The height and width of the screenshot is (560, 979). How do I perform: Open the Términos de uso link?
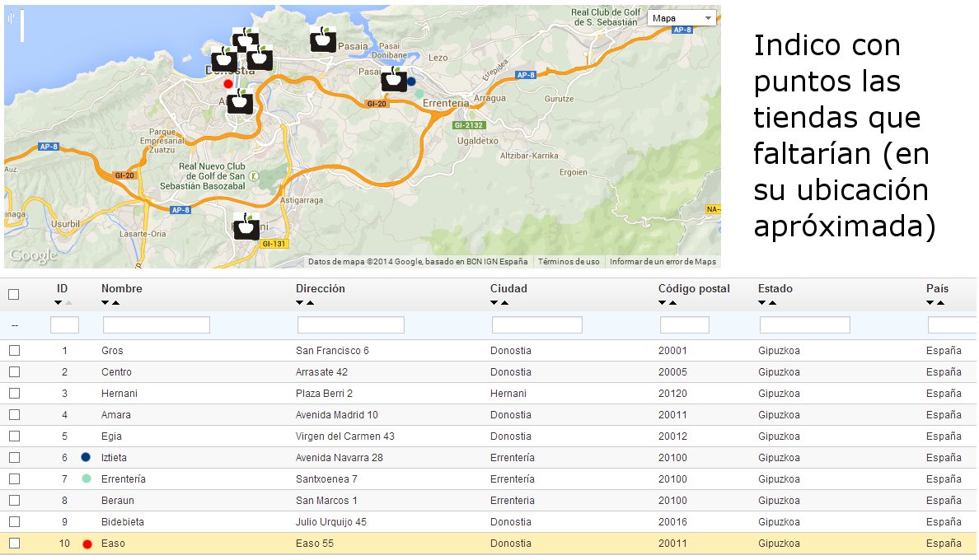(x=569, y=262)
